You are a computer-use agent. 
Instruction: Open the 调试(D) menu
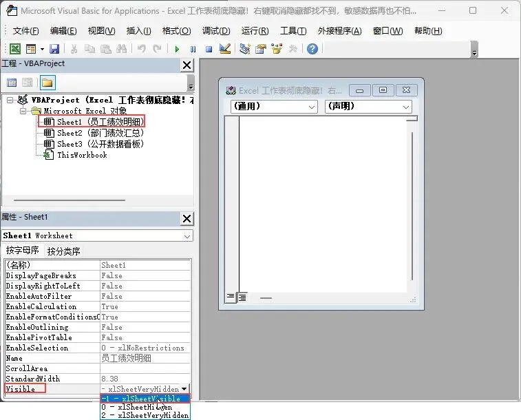coord(216,31)
